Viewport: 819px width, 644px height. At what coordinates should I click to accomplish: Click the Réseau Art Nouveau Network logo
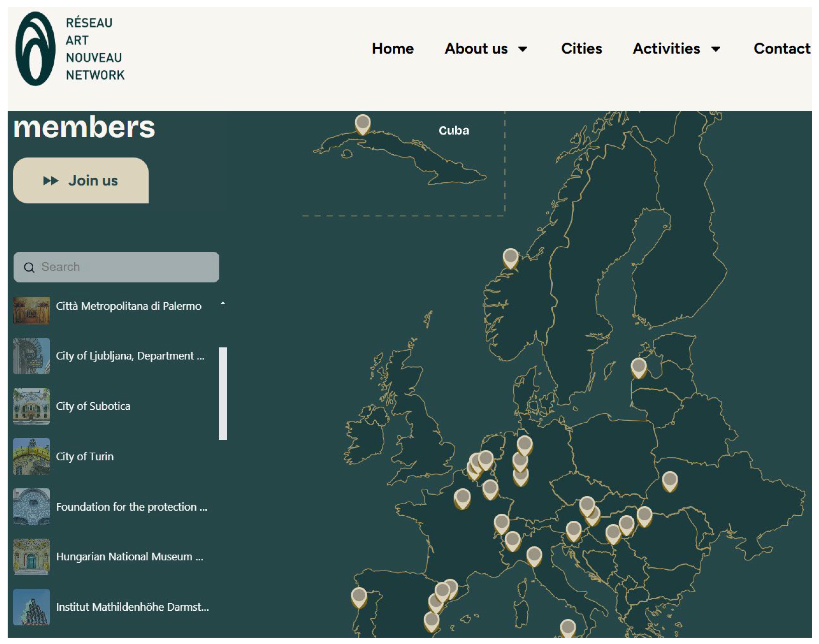[x=70, y=49]
